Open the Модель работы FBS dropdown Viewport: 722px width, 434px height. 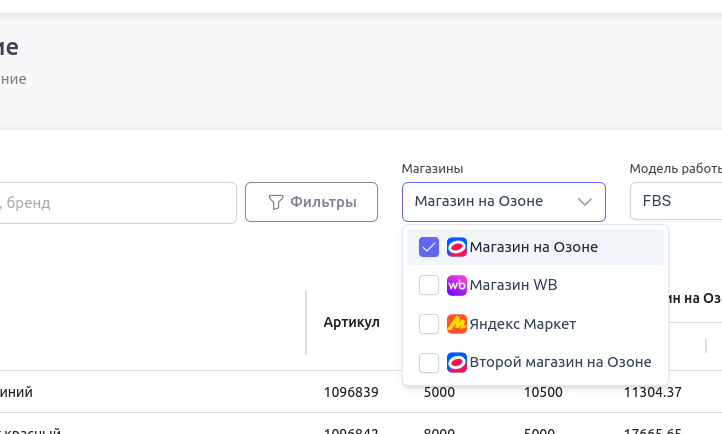pyautogui.click(x=676, y=201)
